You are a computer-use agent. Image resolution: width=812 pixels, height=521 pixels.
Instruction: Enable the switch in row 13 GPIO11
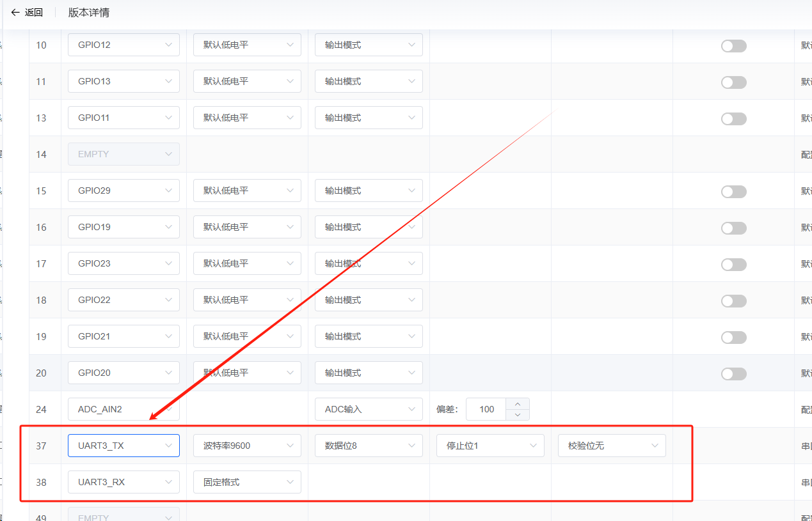(733, 119)
